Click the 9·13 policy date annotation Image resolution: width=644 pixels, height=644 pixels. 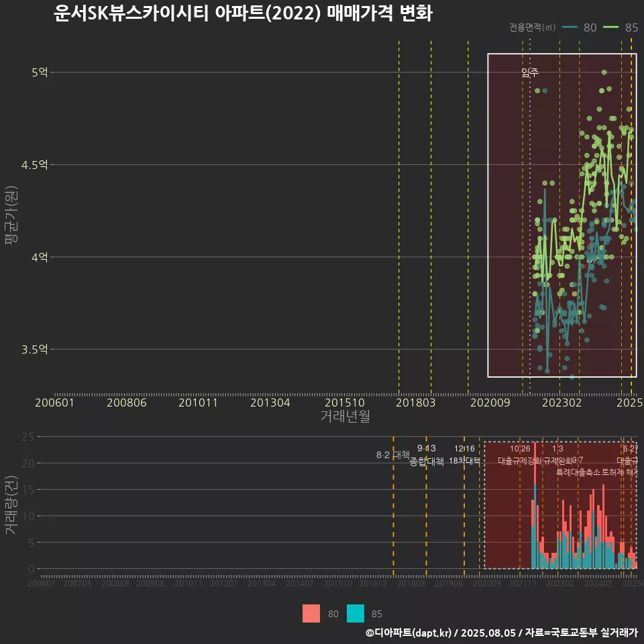[x=427, y=449]
